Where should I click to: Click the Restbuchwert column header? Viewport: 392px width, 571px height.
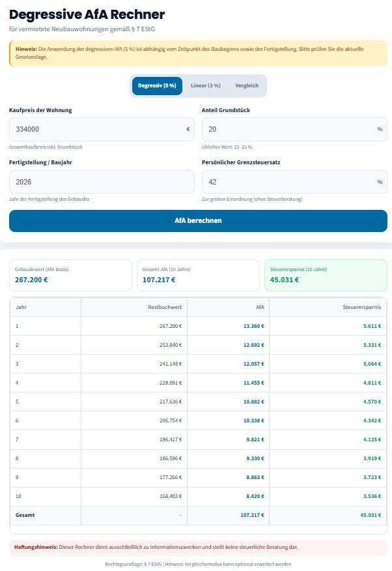165,306
